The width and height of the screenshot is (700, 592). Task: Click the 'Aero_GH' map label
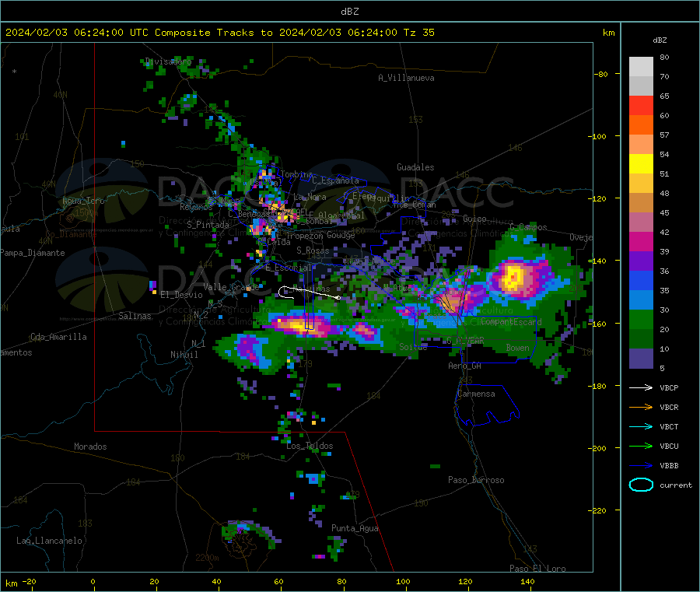(x=464, y=366)
